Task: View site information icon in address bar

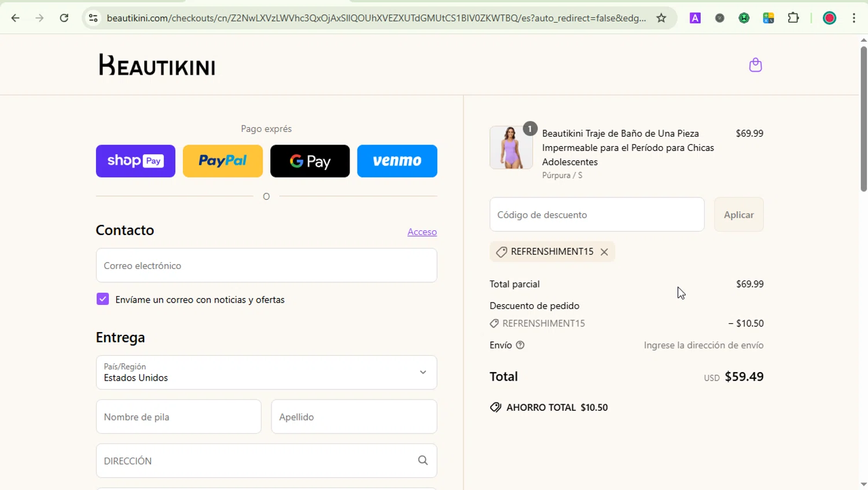Action: (93, 18)
